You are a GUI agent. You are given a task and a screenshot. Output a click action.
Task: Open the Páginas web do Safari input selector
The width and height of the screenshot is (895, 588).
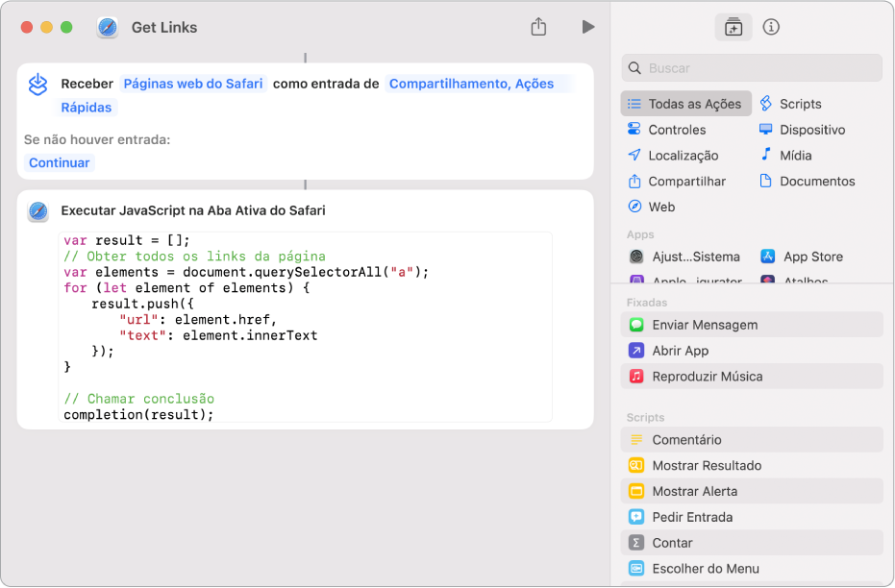(192, 84)
